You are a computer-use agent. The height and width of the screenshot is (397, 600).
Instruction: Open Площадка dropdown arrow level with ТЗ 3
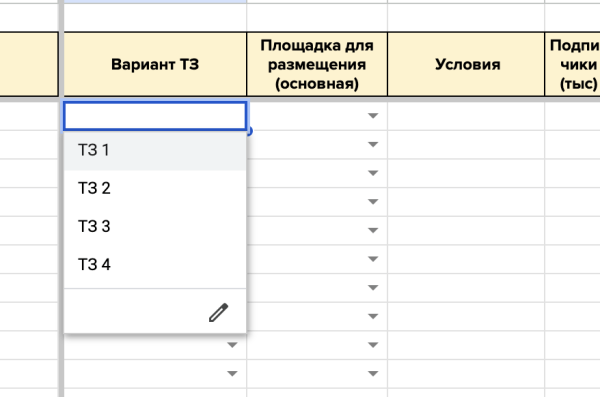point(373,230)
